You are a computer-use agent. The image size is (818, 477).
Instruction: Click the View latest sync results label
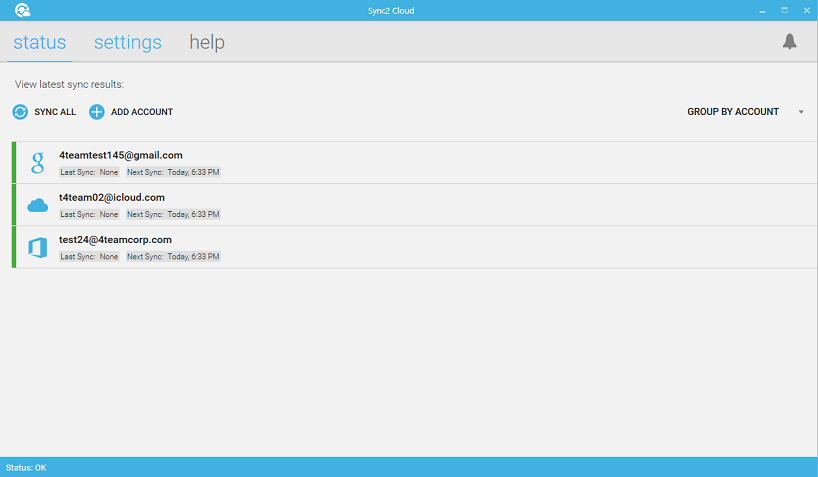tap(69, 84)
